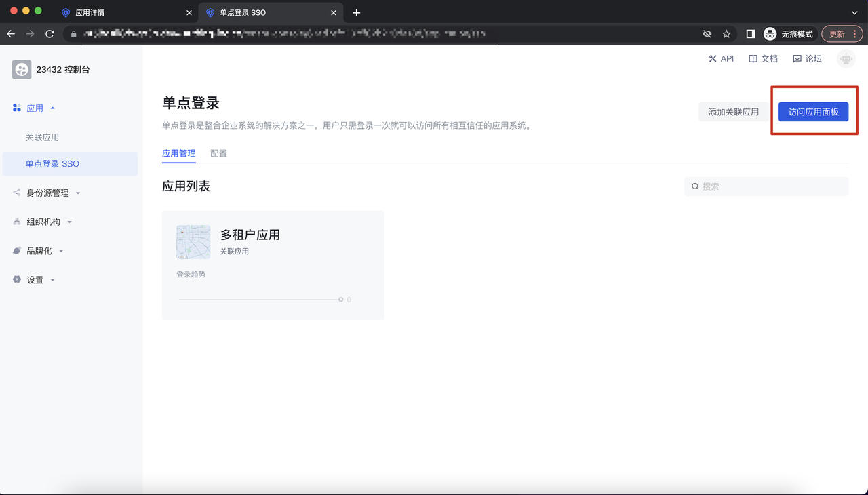Click the 添加关联应用 button
This screenshot has height=495, width=868.
(733, 112)
